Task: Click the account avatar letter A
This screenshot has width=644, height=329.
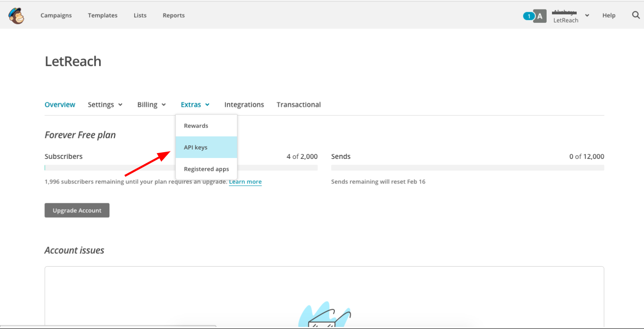Action: click(540, 17)
